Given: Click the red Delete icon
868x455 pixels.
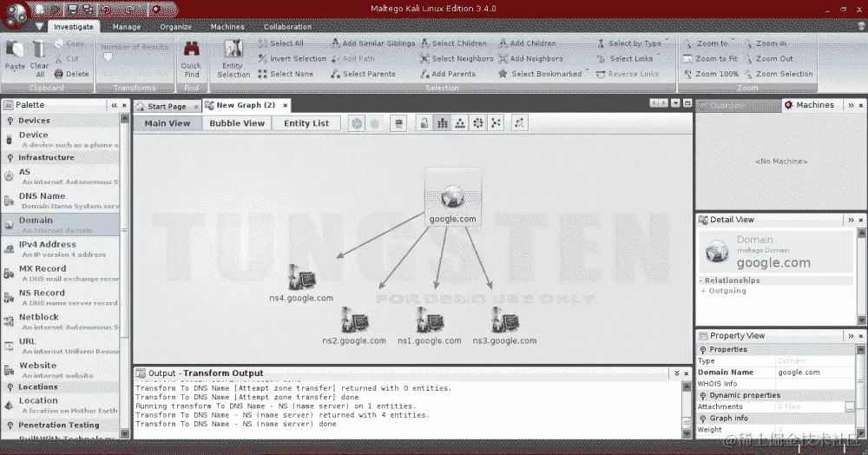Looking at the screenshot, I should pyautogui.click(x=59, y=74).
